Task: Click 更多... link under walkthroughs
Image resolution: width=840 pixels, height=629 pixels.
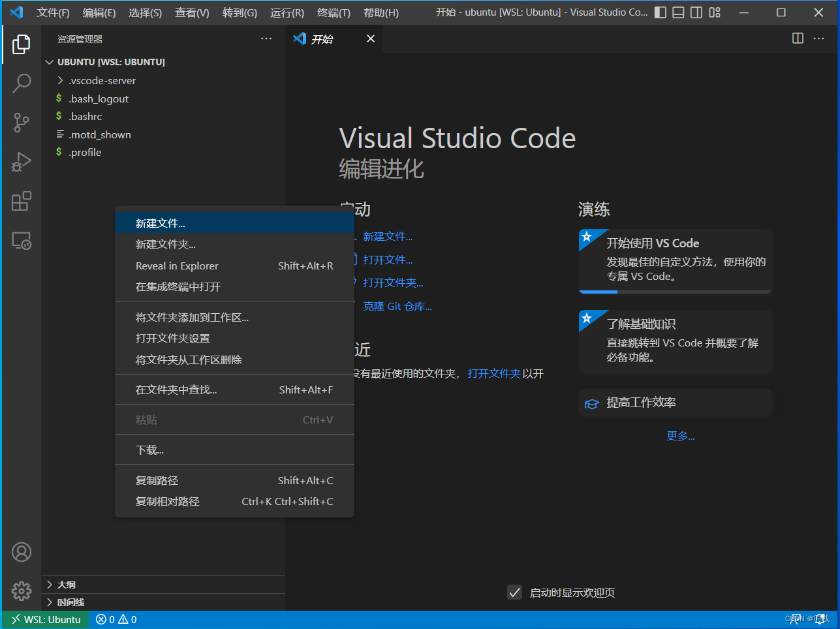Action: coord(681,436)
